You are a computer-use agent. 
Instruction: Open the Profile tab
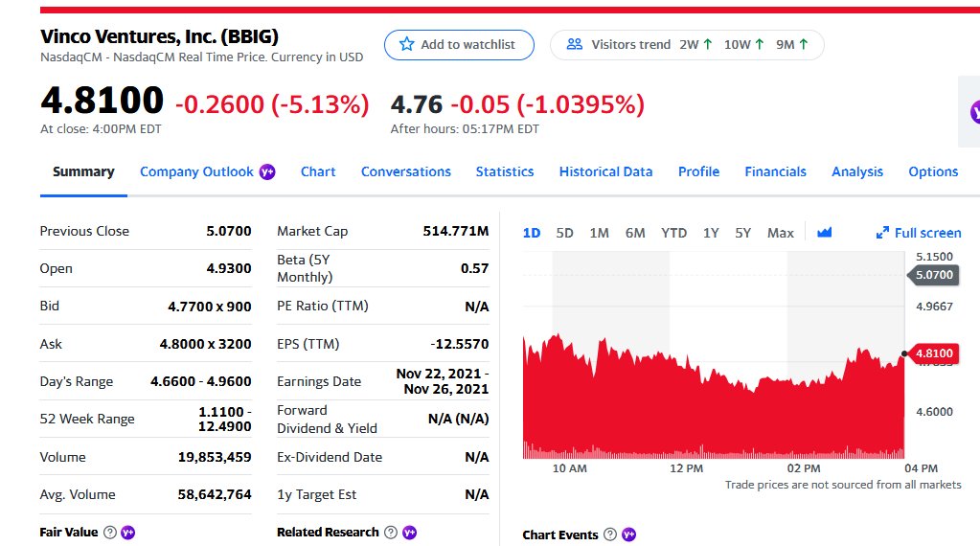pos(698,171)
